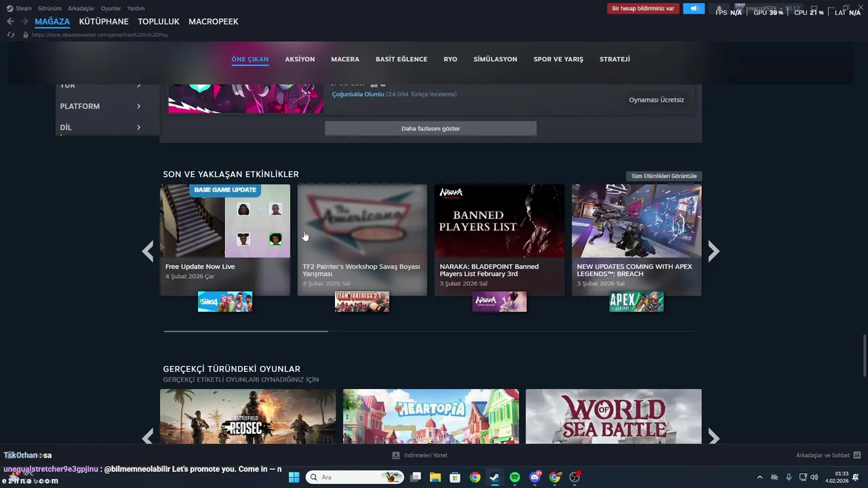Open the volume icon in the system tray
The width and height of the screenshot is (868, 488).
coord(814,477)
